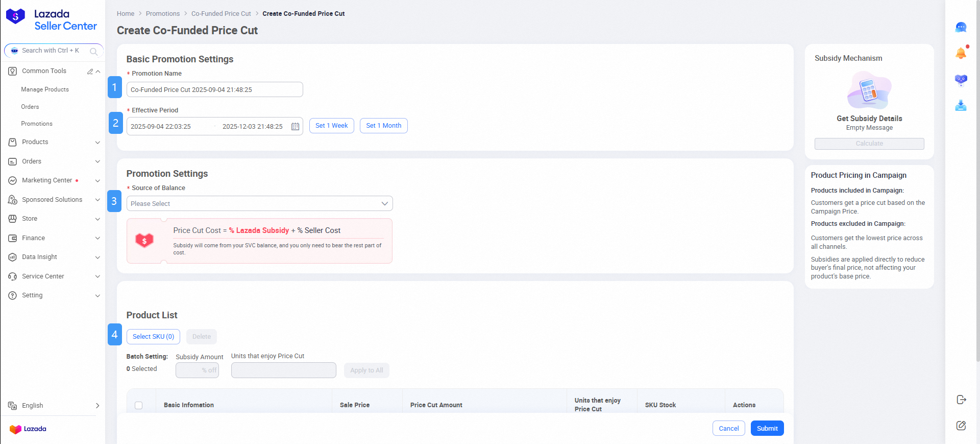Click the Promotions breadcrumb link
Viewport: 980px width, 444px height.
tap(163, 14)
